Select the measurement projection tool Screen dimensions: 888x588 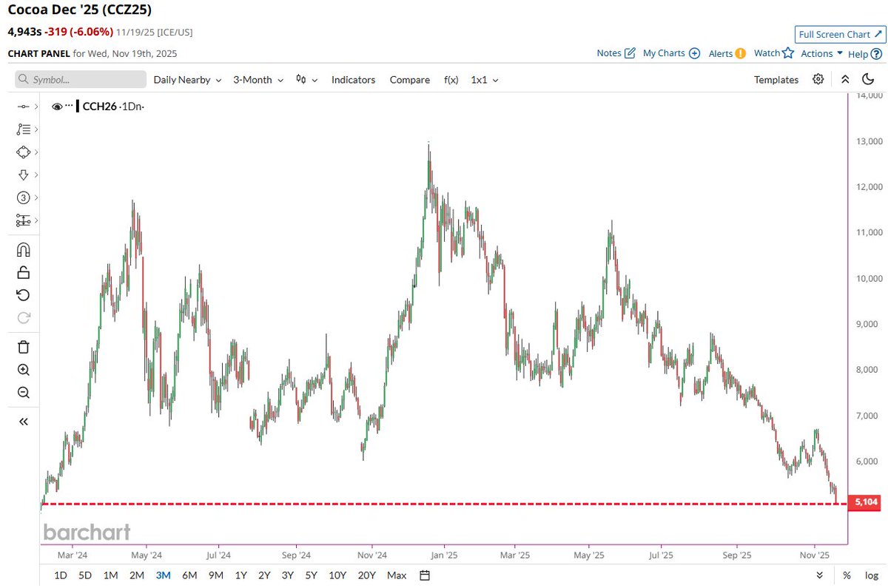pyautogui.click(x=23, y=220)
